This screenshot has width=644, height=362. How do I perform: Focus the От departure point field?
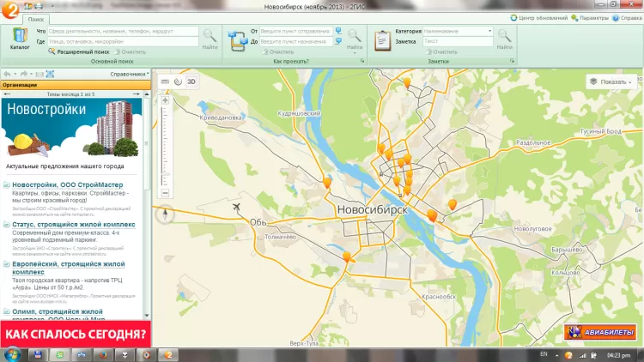(295, 31)
